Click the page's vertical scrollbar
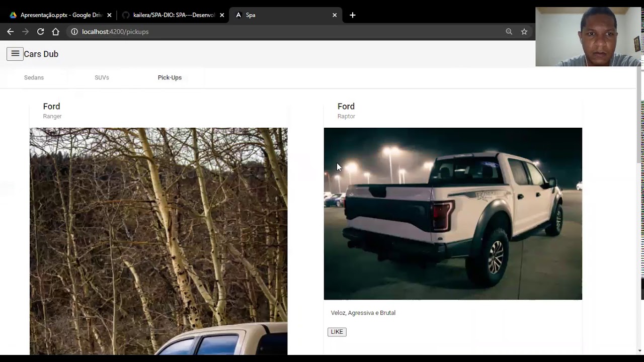 [x=639, y=116]
